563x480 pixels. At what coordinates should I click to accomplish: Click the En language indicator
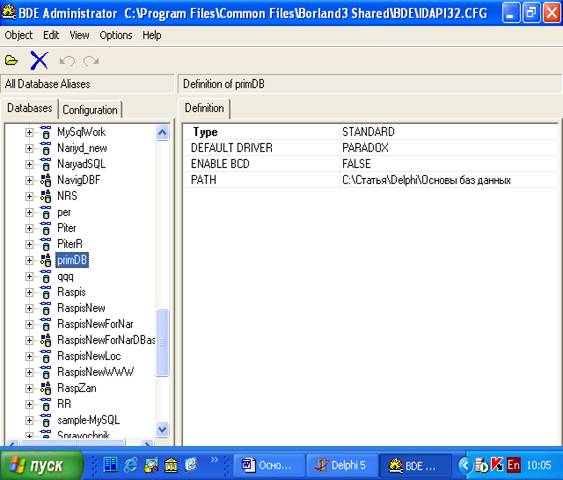(513, 465)
